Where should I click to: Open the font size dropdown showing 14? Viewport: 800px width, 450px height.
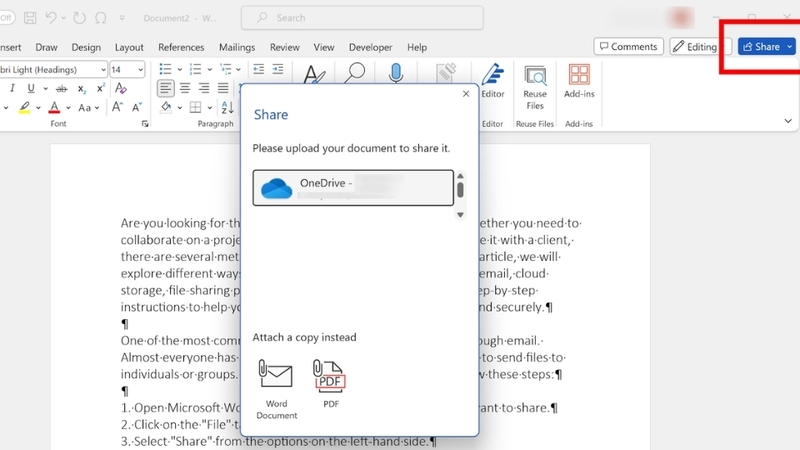click(x=140, y=69)
